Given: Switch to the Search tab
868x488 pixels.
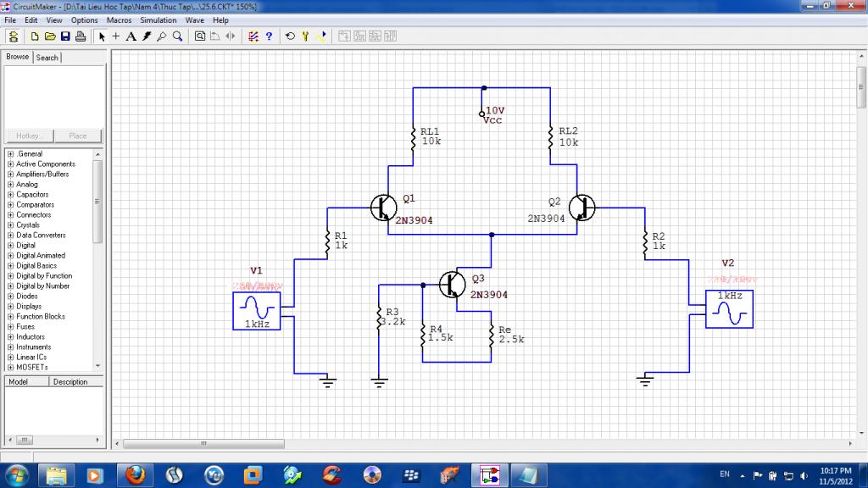Looking at the screenshot, I should [x=47, y=58].
